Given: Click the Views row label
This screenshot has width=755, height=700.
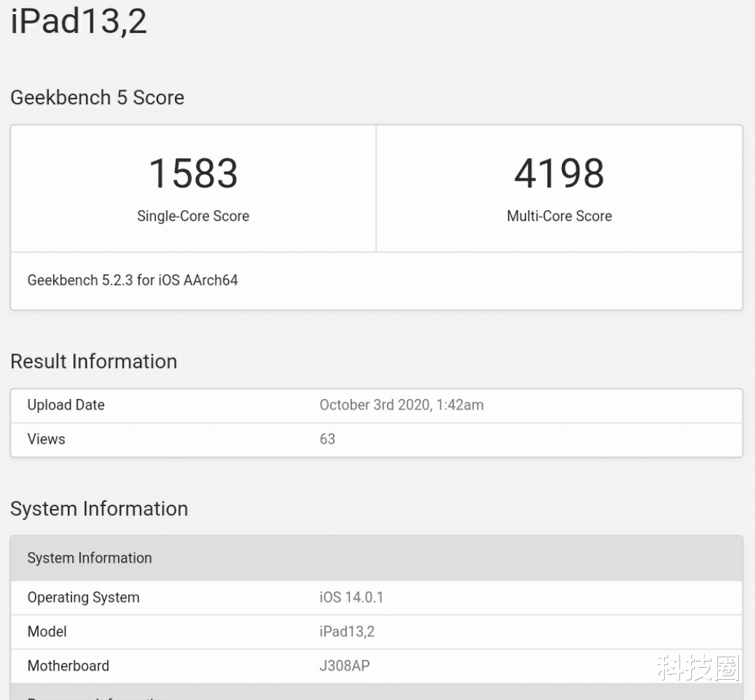Looking at the screenshot, I should click(46, 439).
